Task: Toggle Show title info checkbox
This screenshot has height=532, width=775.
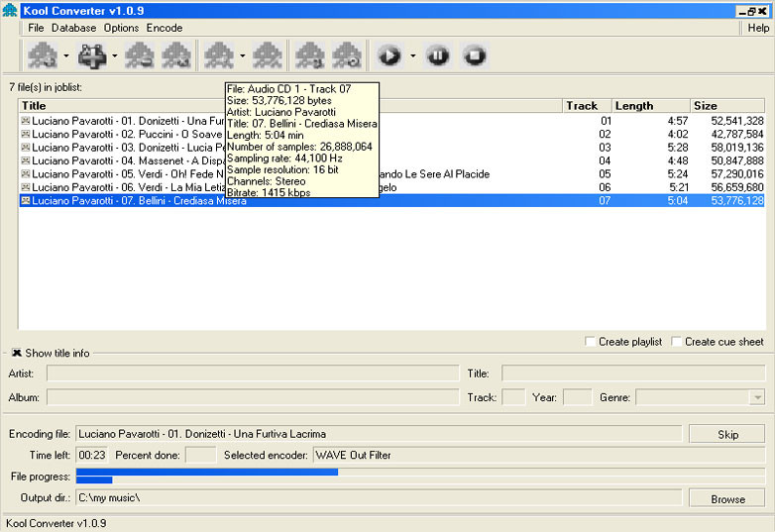Action: coord(17,353)
